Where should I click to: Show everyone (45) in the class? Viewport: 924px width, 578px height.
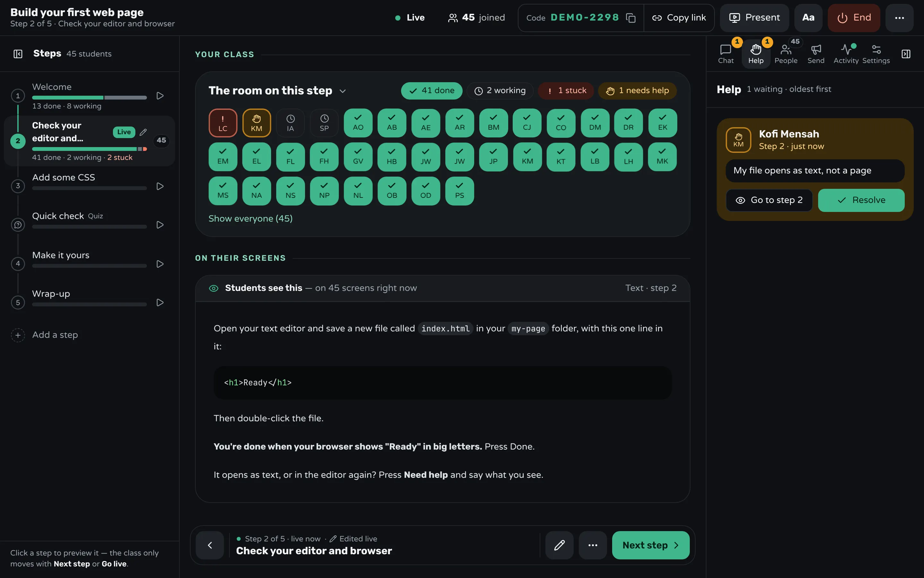pyautogui.click(x=251, y=219)
